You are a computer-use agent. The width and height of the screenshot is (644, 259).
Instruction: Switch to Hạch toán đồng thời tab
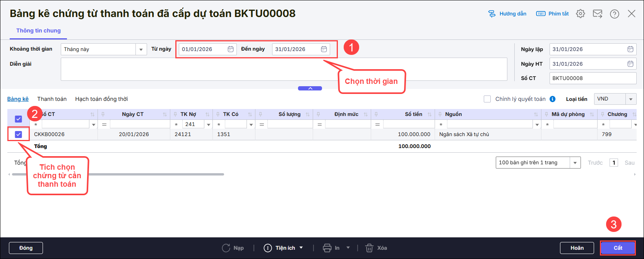tap(101, 99)
